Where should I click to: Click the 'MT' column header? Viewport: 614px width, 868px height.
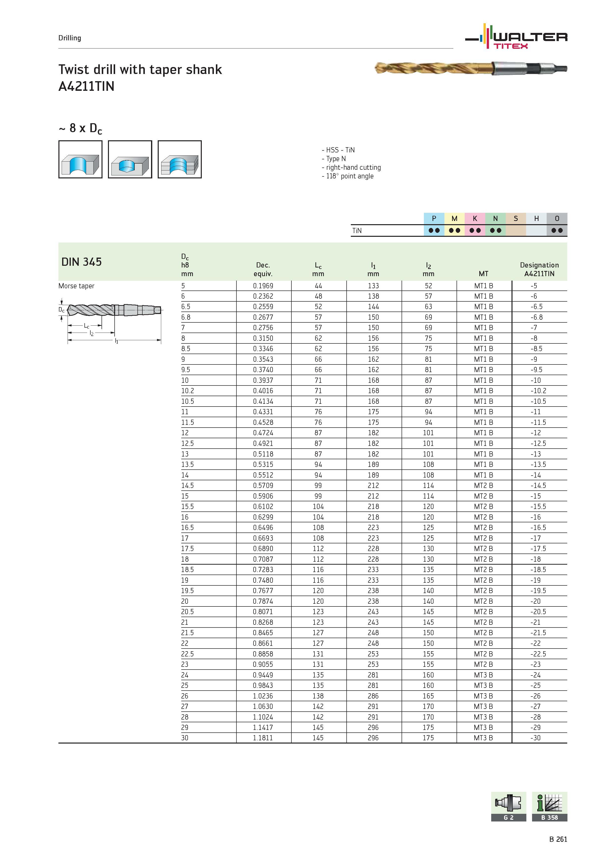pyautogui.click(x=484, y=274)
